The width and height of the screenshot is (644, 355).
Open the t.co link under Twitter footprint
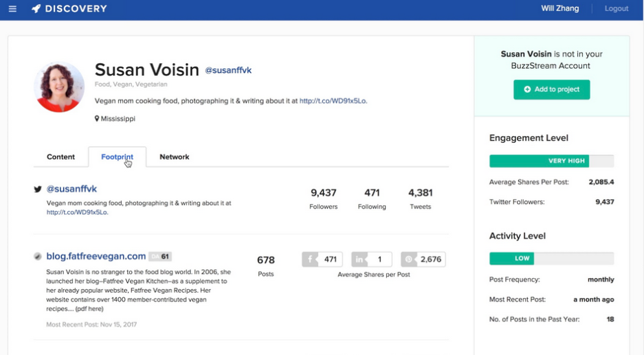77,212
